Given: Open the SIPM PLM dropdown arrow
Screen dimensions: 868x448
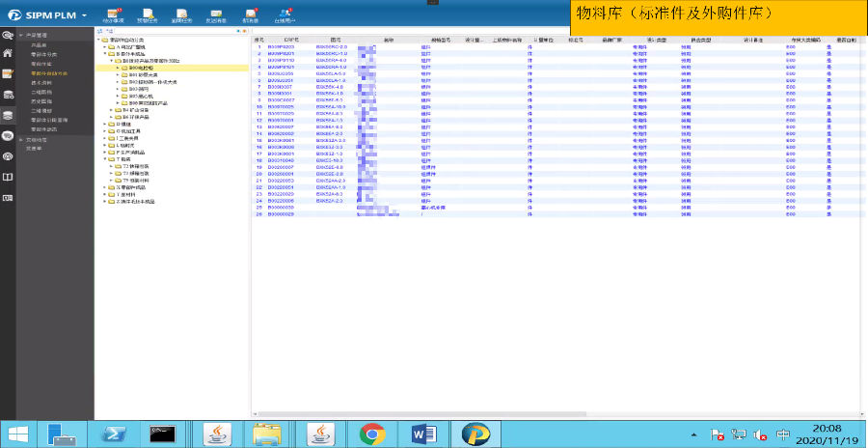Looking at the screenshot, I should [x=85, y=15].
